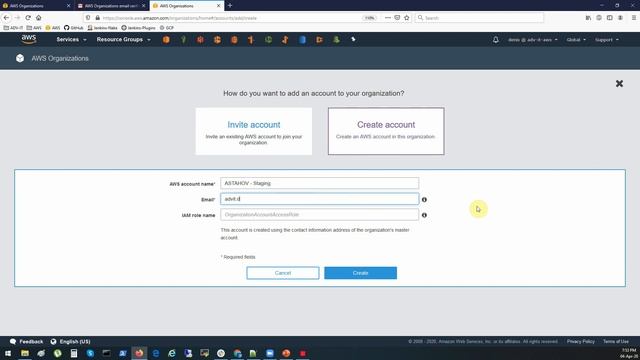Open the blue service shortcut icon in navbar
Viewport: 640px width, 360px height.
pos(302,40)
